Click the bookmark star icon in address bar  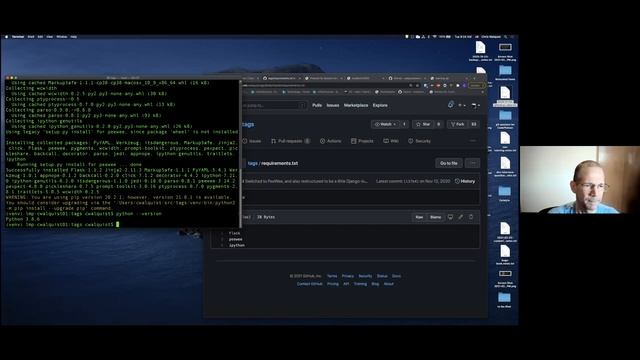point(417,86)
